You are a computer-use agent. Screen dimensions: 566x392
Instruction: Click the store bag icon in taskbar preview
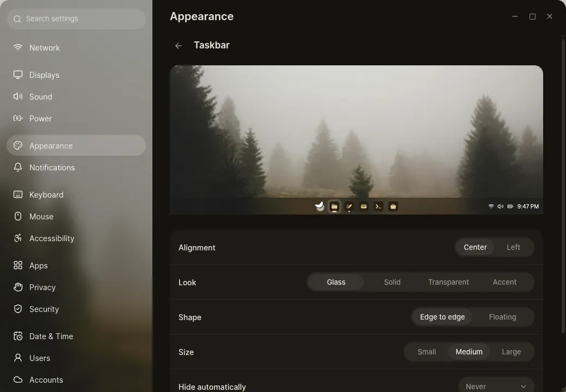click(393, 206)
